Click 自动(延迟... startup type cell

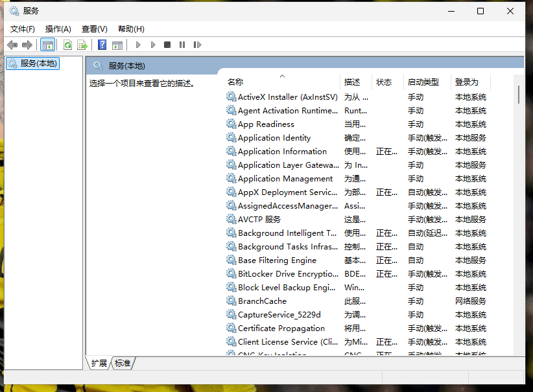[x=427, y=233]
